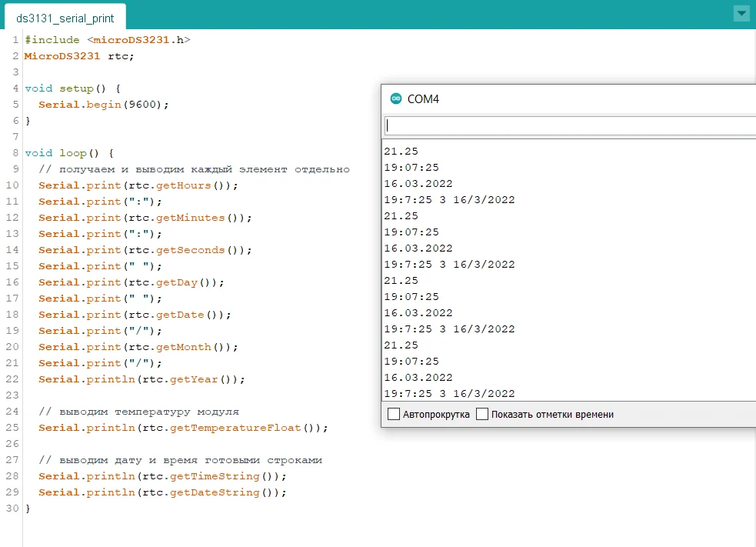The height and width of the screenshot is (547, 756).
Task: Place cursor on the #include microDS3231.h line
Action: (x=108, y=40)
